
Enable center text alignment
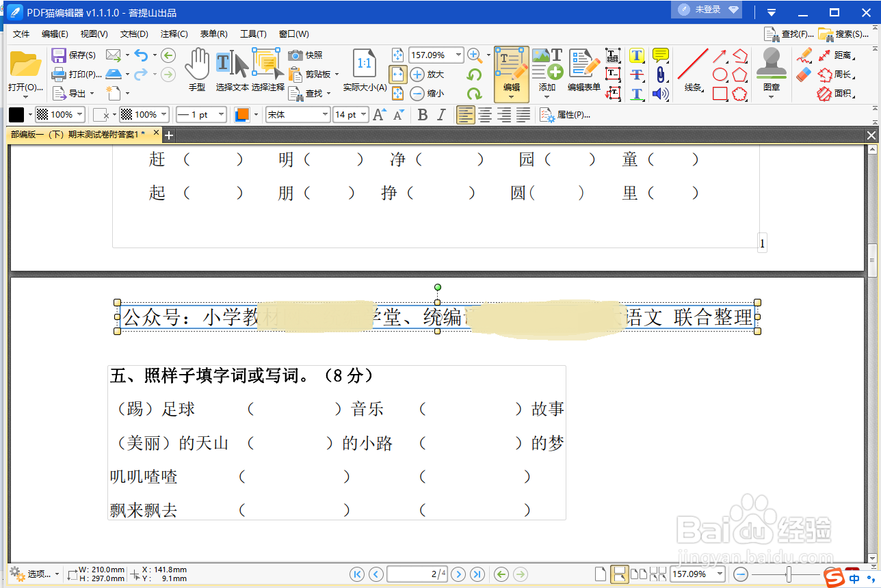485,115
